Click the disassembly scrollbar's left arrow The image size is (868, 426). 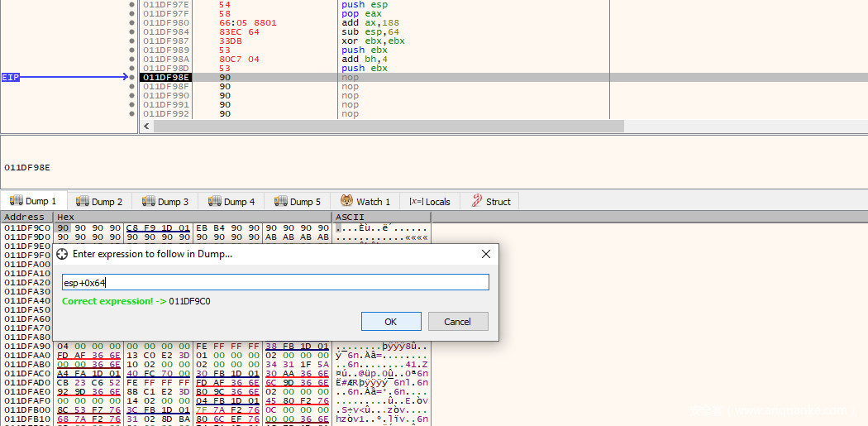click(x=148, y=127)
